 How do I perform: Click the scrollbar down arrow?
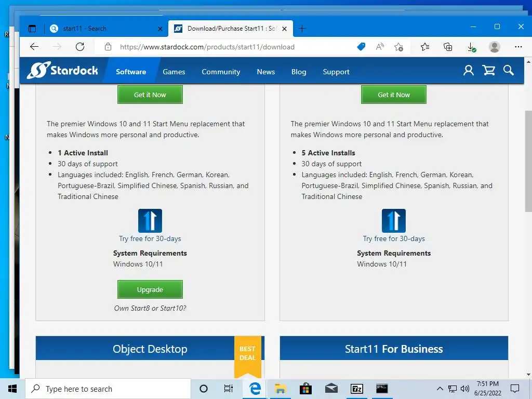point(528,375)
